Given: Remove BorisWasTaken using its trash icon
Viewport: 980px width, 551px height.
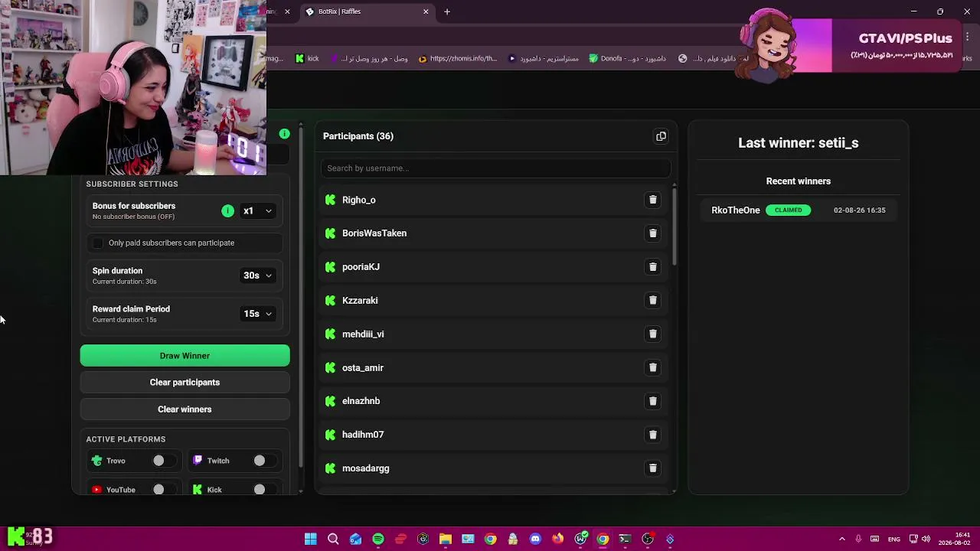Looking at the screenshot, I should tap(653, 233).
